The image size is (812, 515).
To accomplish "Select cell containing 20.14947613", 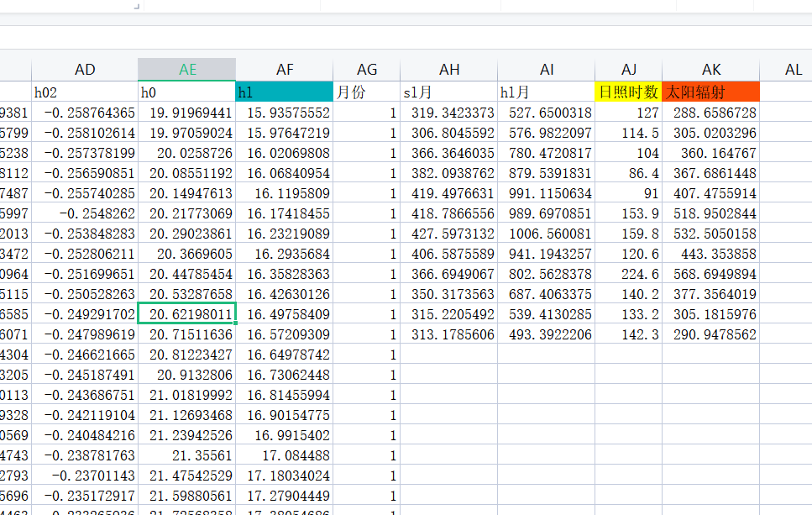I will [187, 193].
